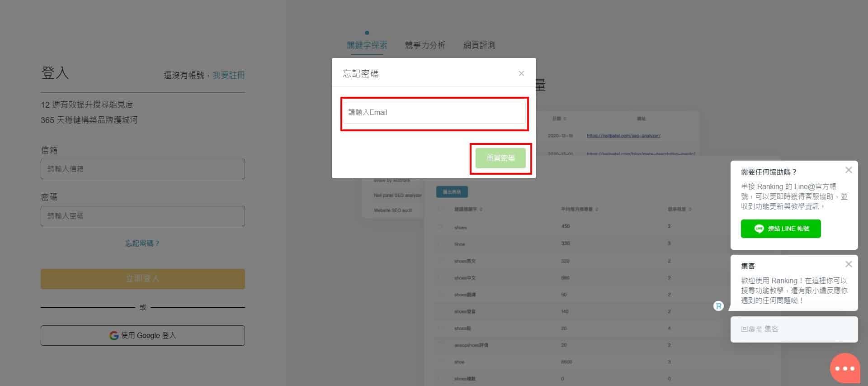Click the 回覆至 集客 reply field
Viewport: 868px width, 386px height.
(x=793, y=329)
